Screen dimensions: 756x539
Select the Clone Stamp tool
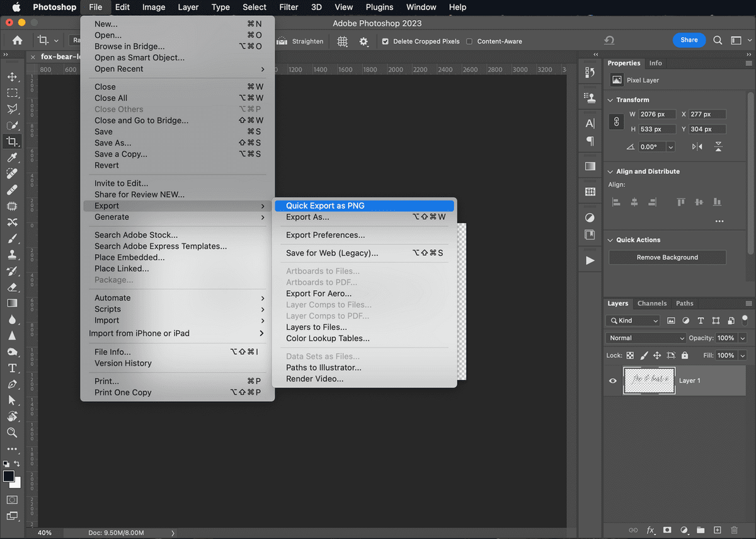pyautogui.click(x=12, y=255)
